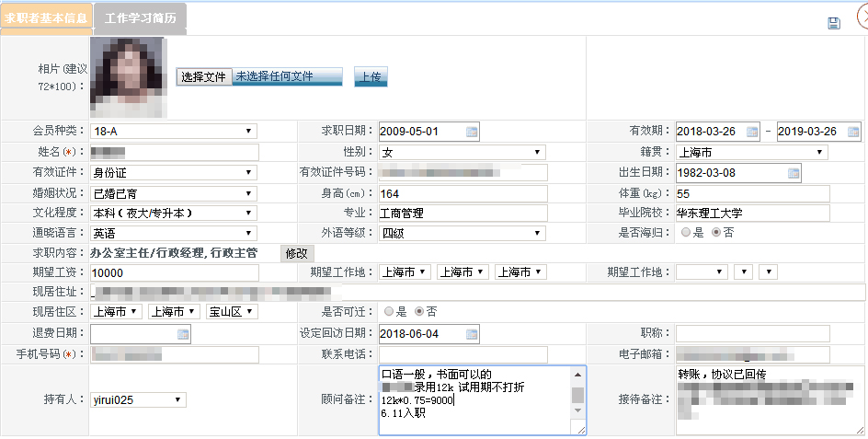Click the save floppy disk icon
868x439 pixels.
834,23
